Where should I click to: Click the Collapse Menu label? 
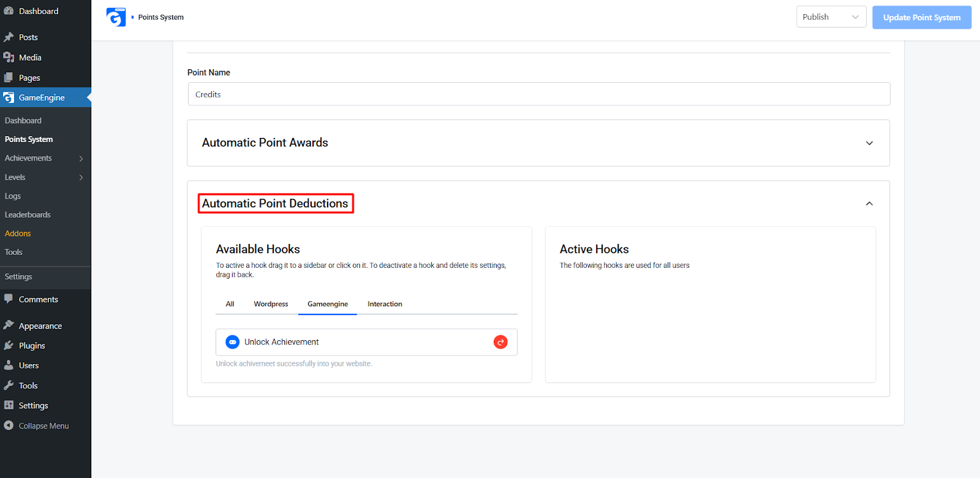point(44,426)
